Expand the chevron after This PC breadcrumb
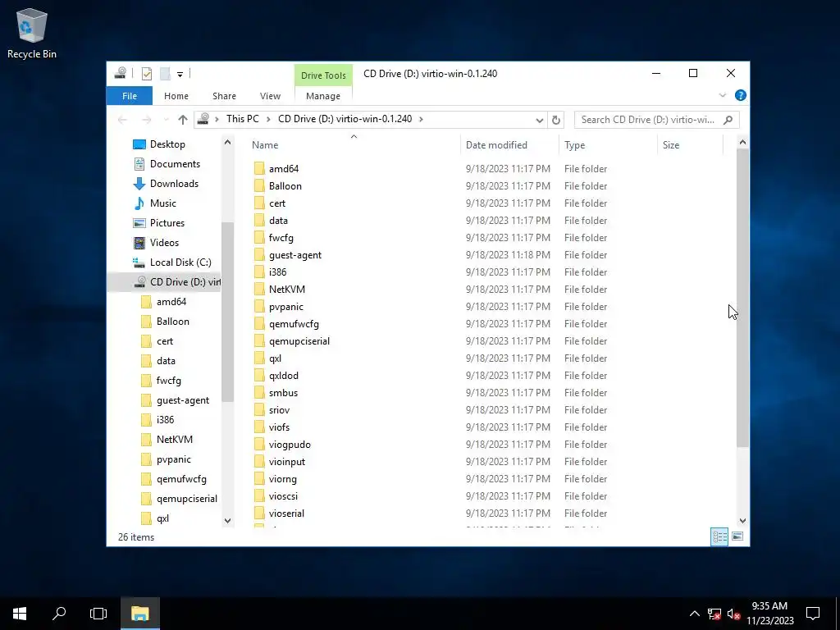This screenshot has width=840, height=630. [x=268, y=119]
